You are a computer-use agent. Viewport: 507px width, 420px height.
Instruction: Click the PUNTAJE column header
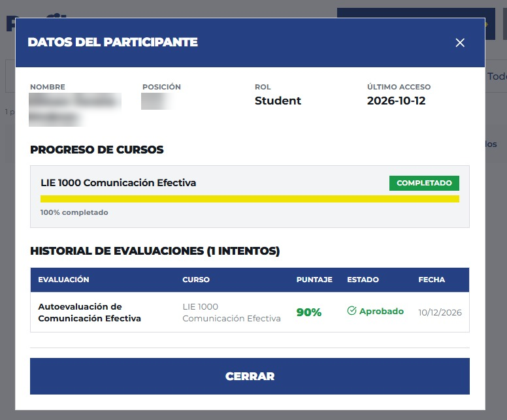(314, 280)
